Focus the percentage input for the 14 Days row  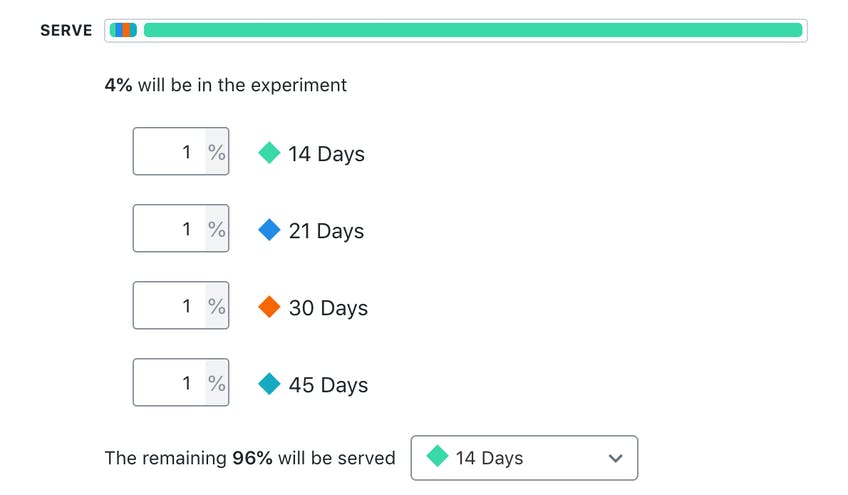170,152
